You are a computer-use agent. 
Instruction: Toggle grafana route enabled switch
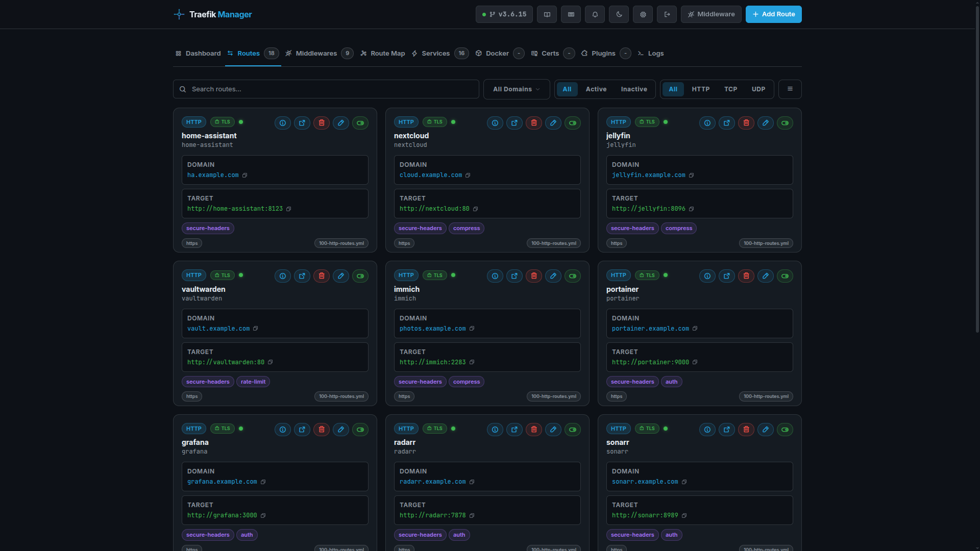pyautogui.click(x=360, y=430)
